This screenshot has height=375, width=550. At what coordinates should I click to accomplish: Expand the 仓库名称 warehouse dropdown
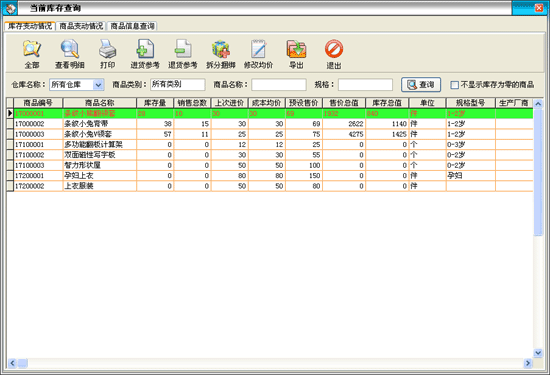click(98, 85)
